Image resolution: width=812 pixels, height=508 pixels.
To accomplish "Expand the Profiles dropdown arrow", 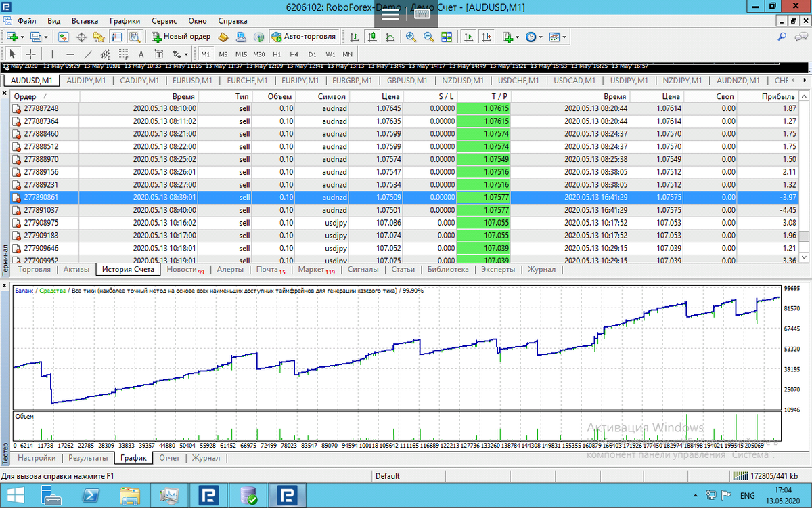I will click(x=45, y=37).
